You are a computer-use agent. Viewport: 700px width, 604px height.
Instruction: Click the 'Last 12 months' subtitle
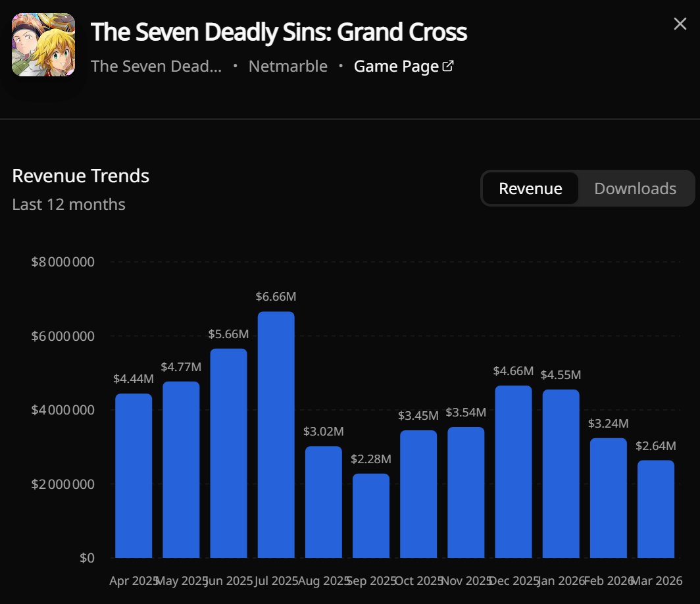(68, 205)
